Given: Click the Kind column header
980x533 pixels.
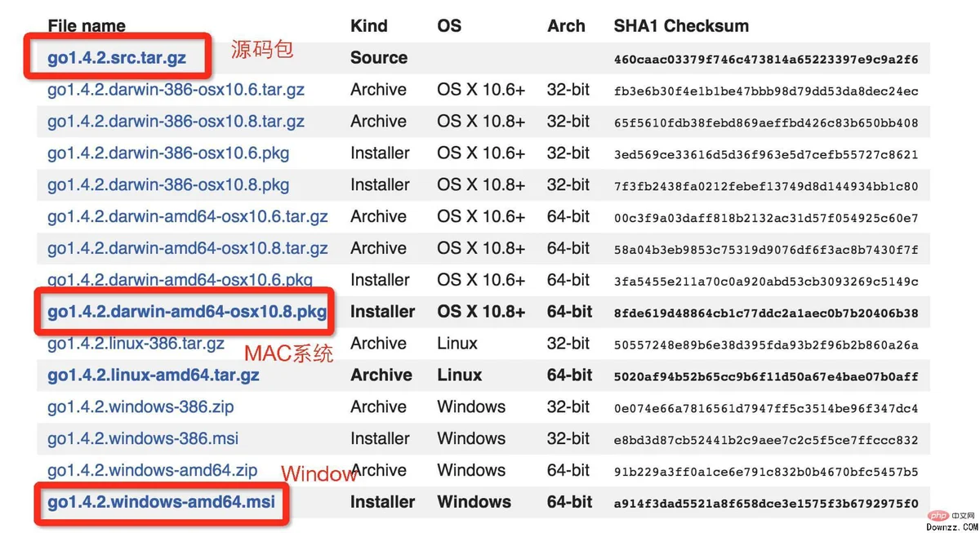Looking at the screenshot, I should (369, 26).
